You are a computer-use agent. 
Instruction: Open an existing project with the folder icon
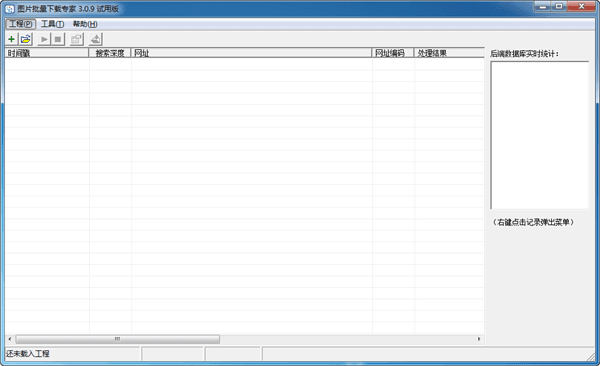[x=26, y=39]
